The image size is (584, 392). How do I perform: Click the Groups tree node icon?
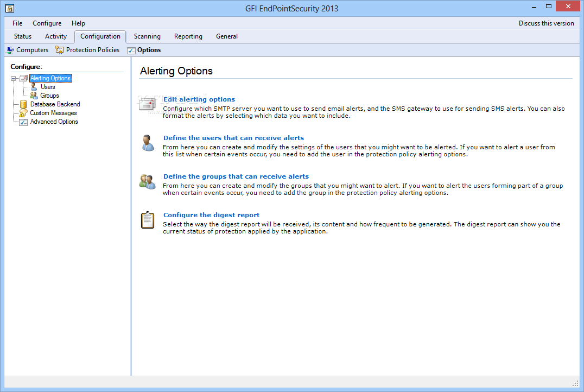click(x=34, y=96)
